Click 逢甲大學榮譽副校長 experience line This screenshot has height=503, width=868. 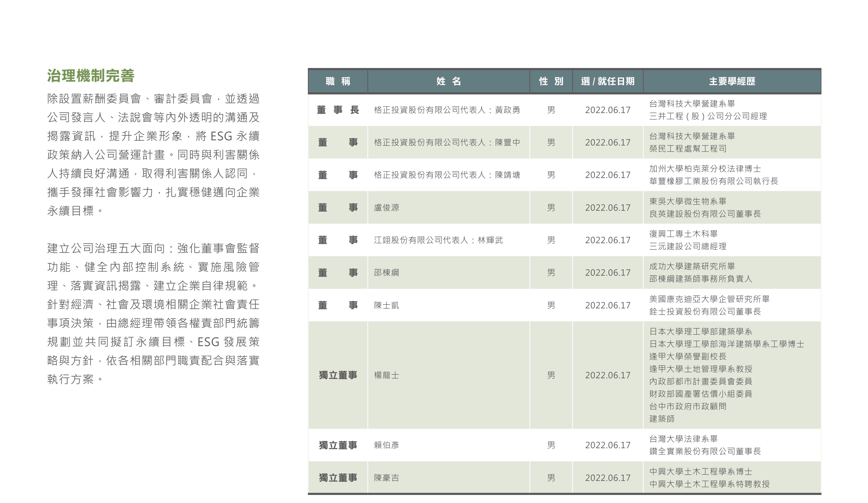(688, 356)
